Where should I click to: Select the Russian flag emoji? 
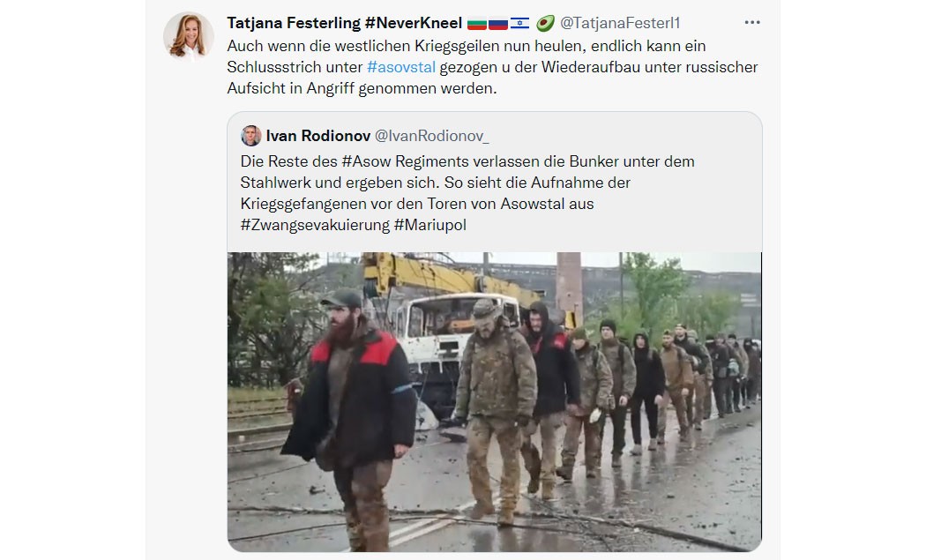498,24
